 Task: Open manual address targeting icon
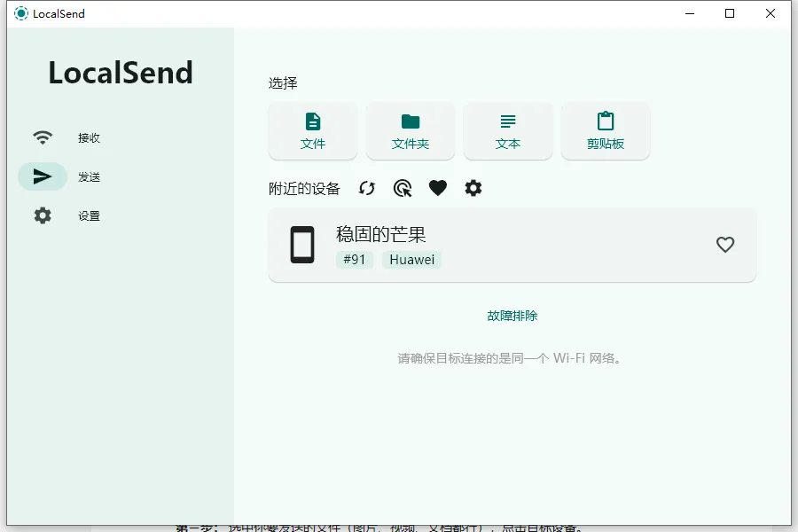[x=403, y=188]
